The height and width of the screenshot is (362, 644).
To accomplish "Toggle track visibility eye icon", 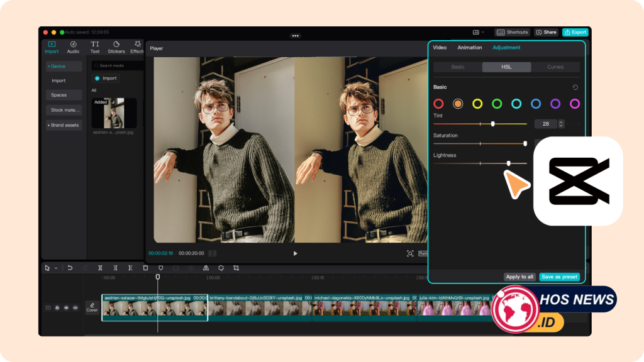I will (66, 308).
